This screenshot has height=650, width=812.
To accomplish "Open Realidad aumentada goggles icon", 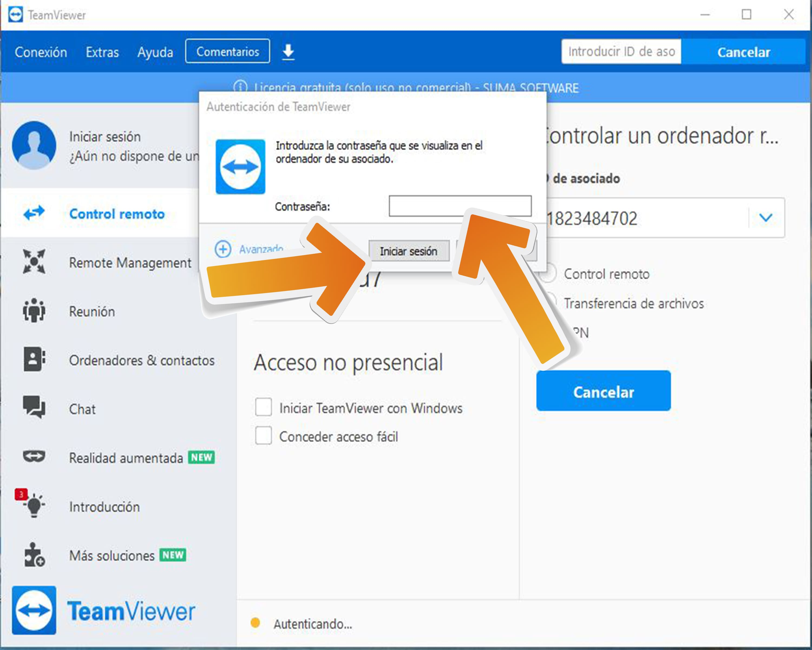I will coord(34,456).
